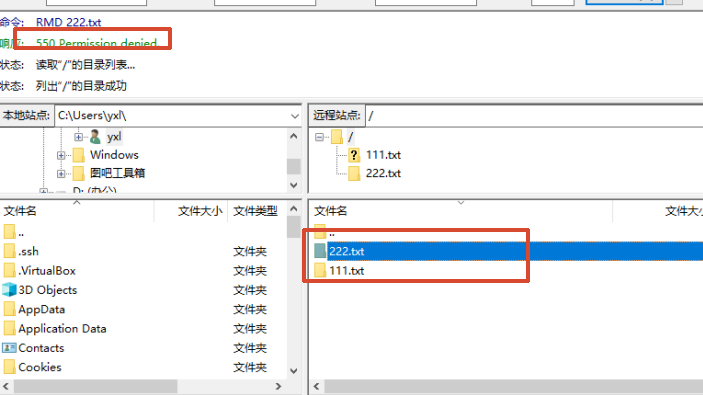Image resolution: width=703 pixels, height=395 pixels.
Task: Click local file list scrollbar down arrow
Action: [294, 371]
